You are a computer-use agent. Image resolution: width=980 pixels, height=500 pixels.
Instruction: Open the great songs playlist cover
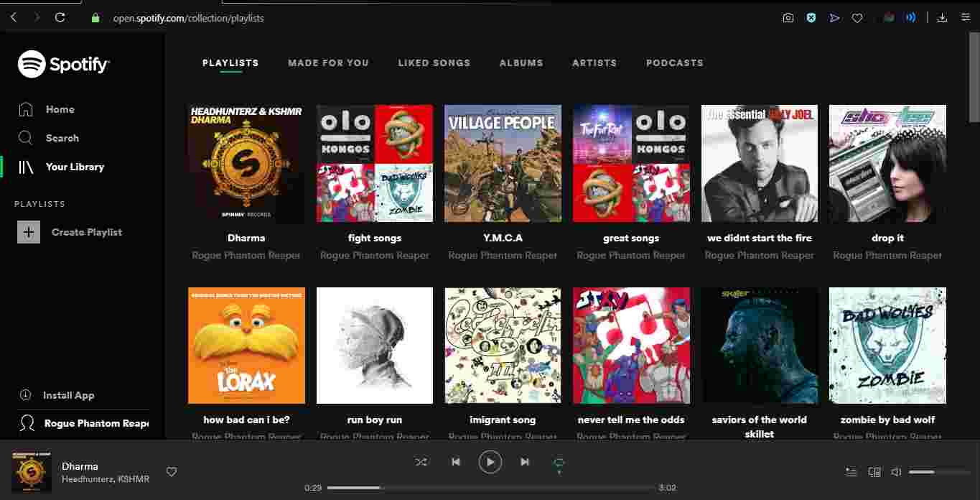point(631,164)
